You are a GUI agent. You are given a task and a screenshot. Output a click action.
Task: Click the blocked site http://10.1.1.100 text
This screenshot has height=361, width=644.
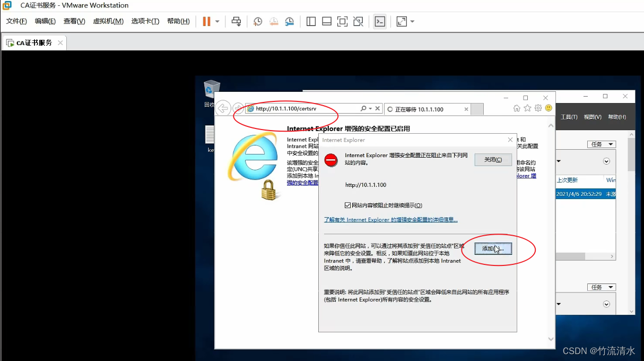(365, 185)
